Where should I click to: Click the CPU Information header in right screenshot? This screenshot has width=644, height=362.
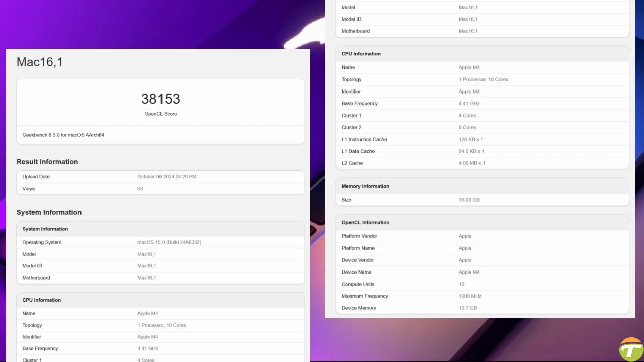[x=361, y=54]
